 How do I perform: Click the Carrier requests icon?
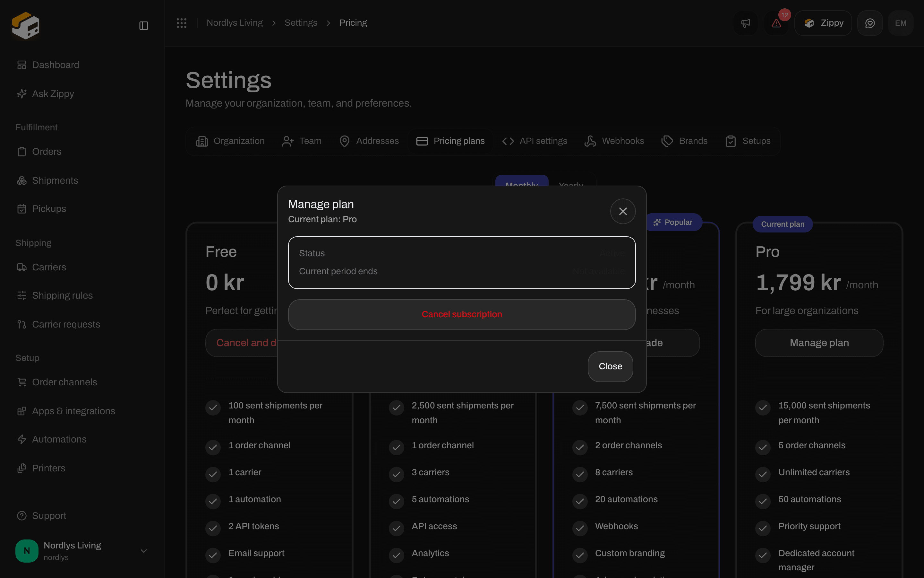click(x=22, y=325)
